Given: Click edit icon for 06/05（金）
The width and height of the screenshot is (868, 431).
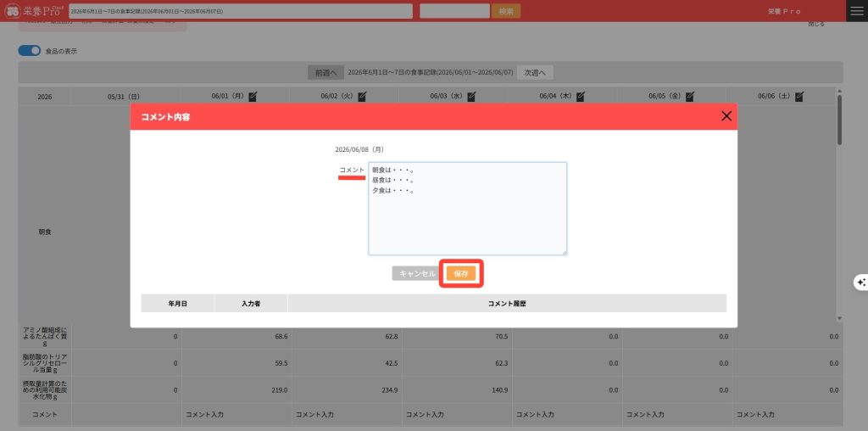Looking at the screenshot, I should [690, 97].
